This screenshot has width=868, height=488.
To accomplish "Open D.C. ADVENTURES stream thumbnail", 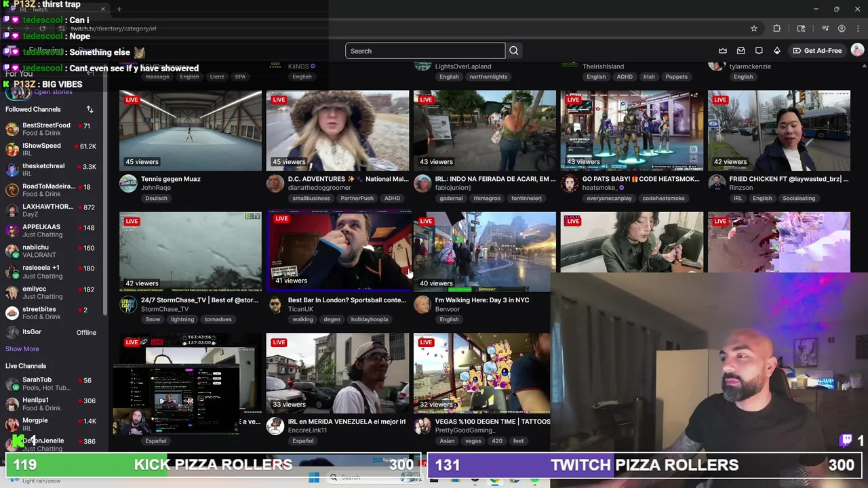I will pyautogui.click(x=338, y=131).
